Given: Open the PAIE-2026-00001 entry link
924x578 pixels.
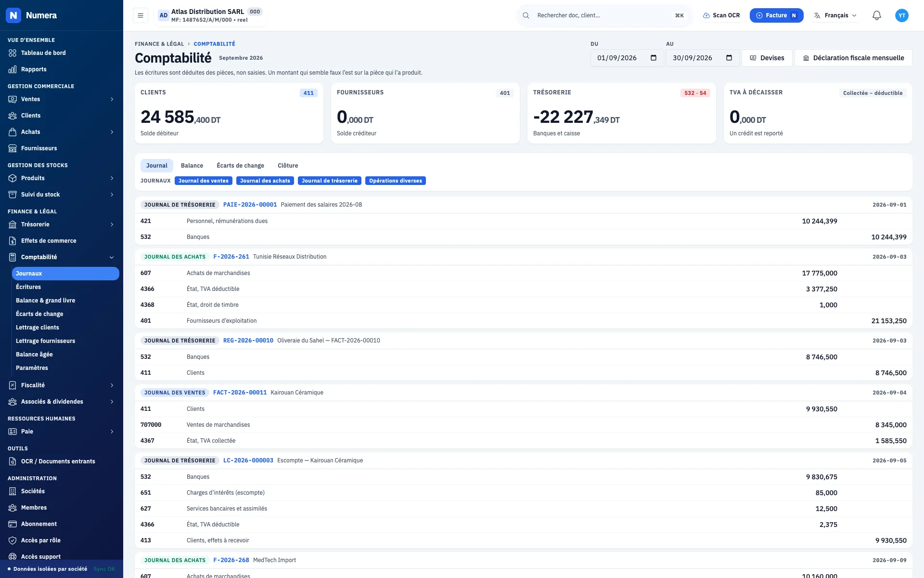Looking at the screenshot, I should (x=250, y=205).
